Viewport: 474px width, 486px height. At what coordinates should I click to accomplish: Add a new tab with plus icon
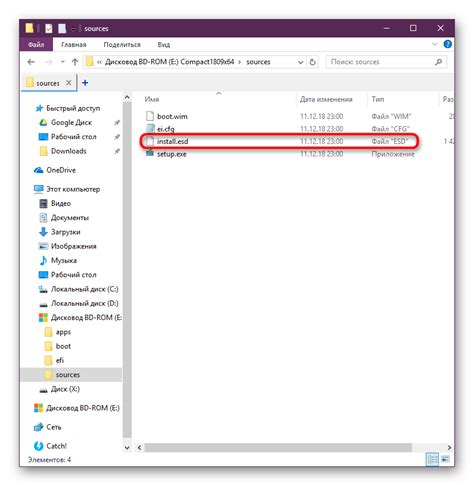[x=85, y=83]
